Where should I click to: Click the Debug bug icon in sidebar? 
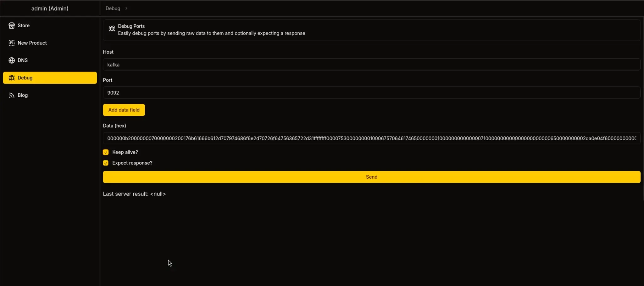pos(12,78)
